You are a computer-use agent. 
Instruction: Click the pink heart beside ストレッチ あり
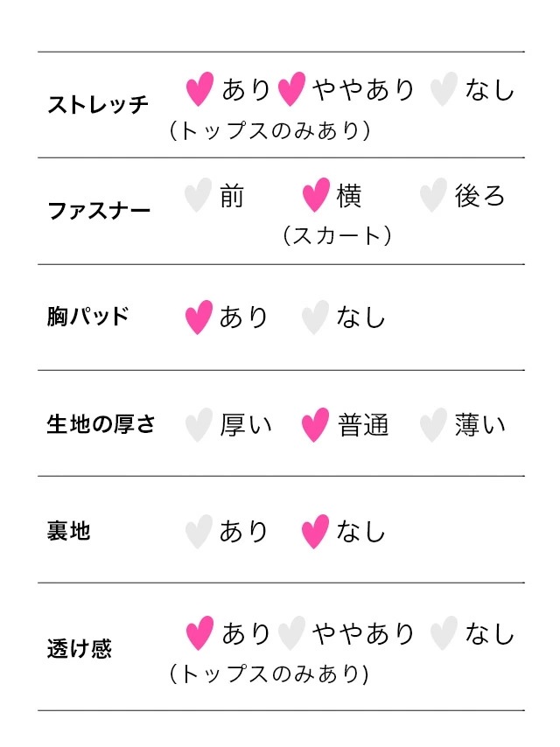[199, 88]
